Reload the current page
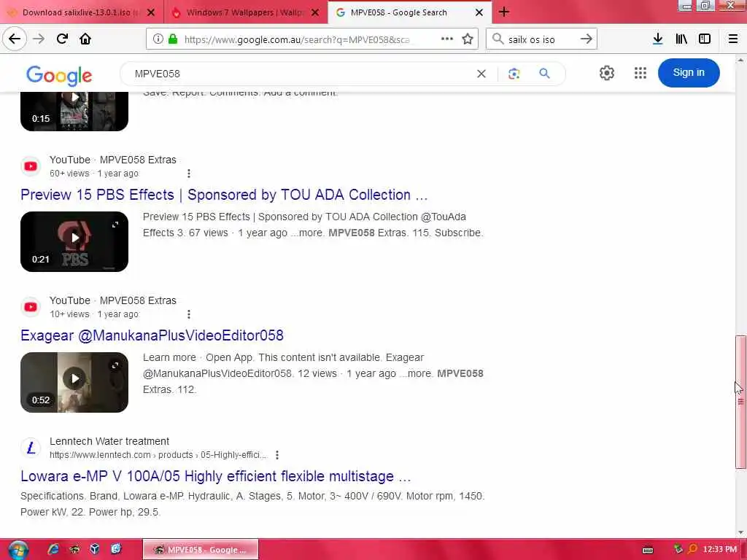747x560 pixels. pos(62,39)
